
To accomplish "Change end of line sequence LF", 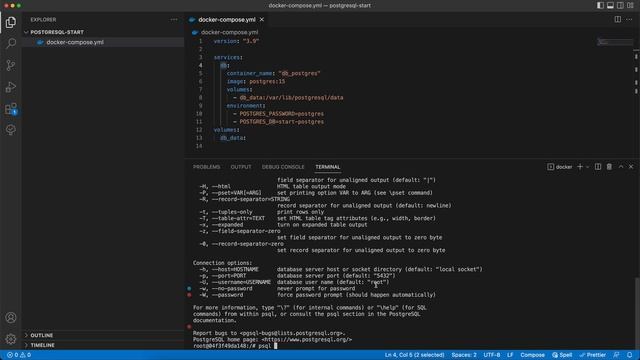I will (x=510, y=355).
